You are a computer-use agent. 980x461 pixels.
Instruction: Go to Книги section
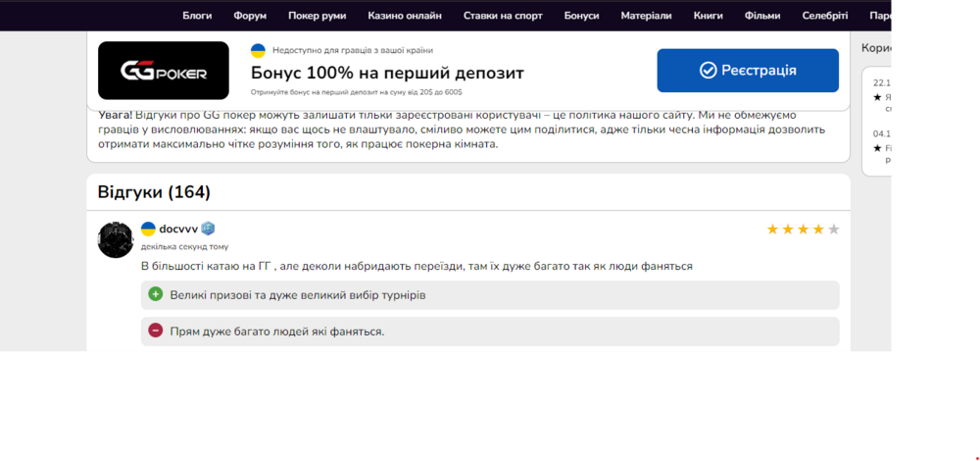coord(709,16)
